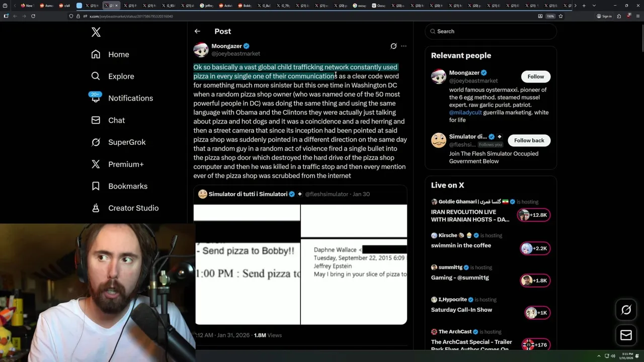Viewport: 644px width, 362px height.
Task: Open Explore from the sidebar
Action: 113,76
